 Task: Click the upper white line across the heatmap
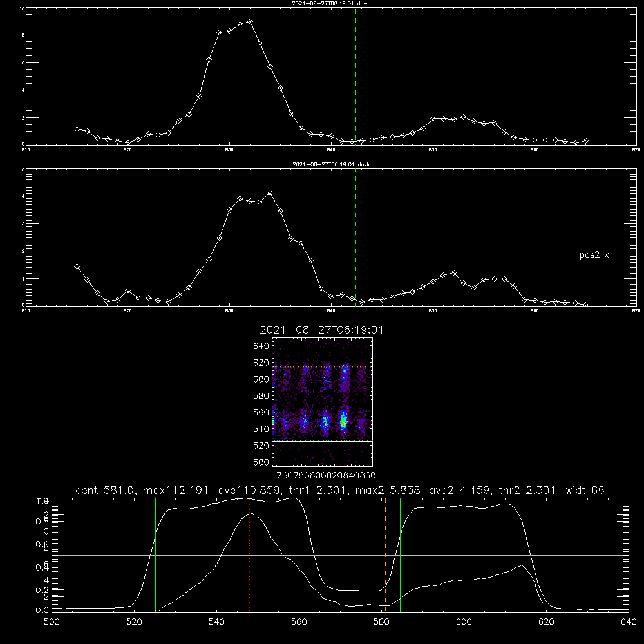(323, 363)
